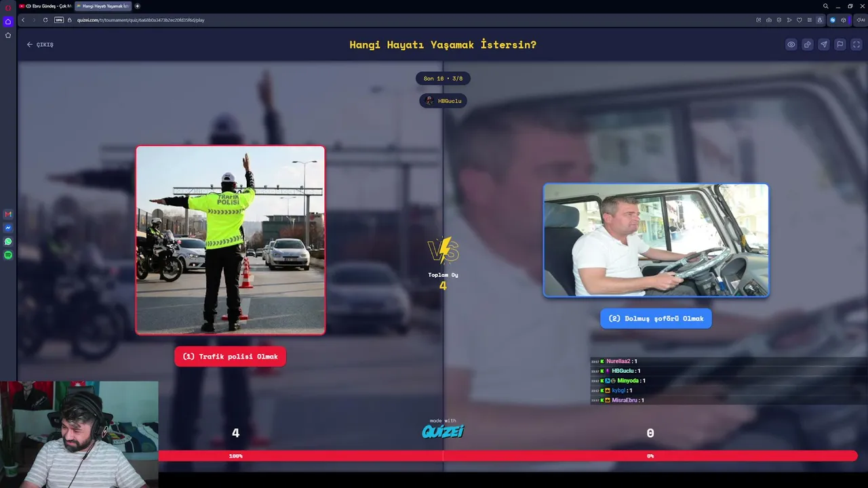Click chat username Minyoda
Image resolution: width=868 pixels, height=488 pixels.
tap(628, 381)
